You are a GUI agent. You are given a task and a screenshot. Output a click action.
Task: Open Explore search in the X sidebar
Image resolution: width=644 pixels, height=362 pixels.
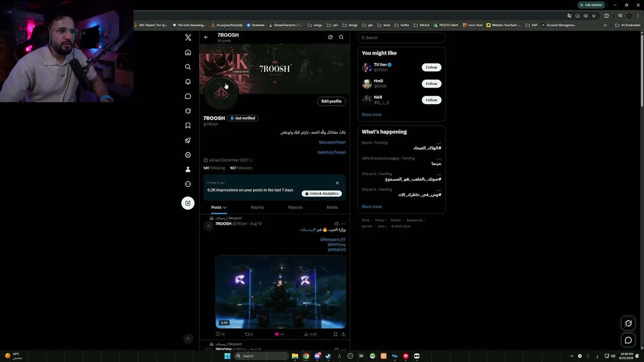(188, 67)
